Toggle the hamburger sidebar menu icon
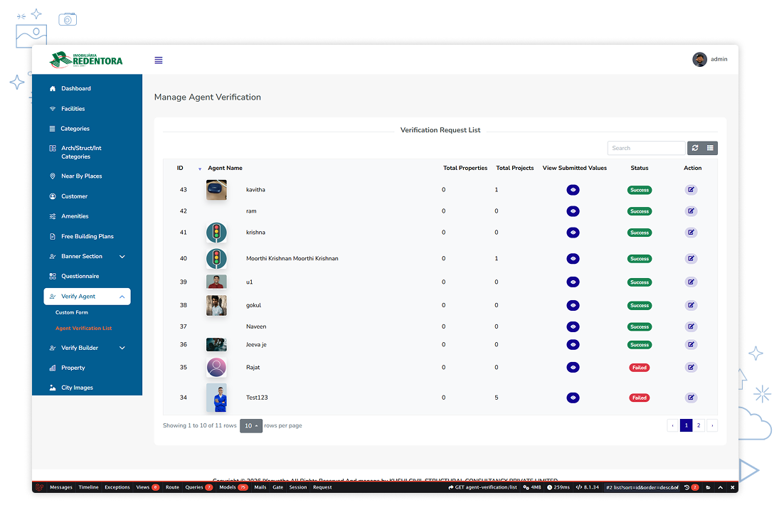This screenshot has width=779, height=532. [x=159, y=60]
